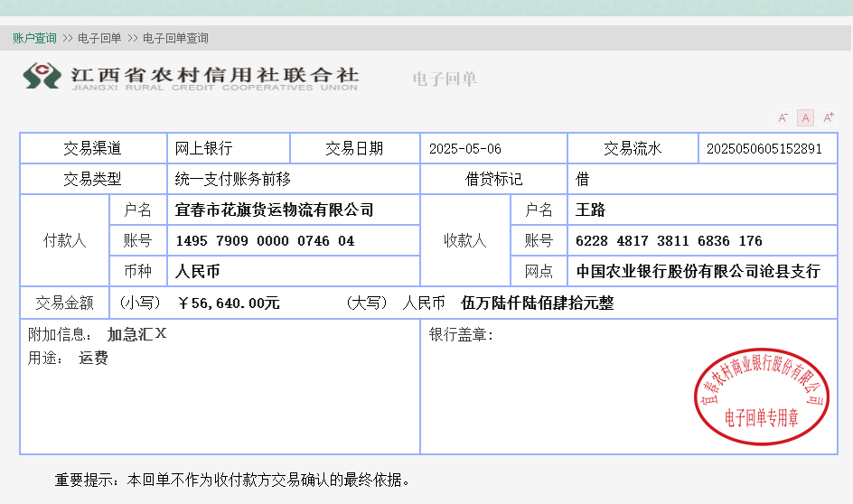Click the 统一支付账务前移 transaction type
This screenshot has width=853, height=504.
[233, 179]
